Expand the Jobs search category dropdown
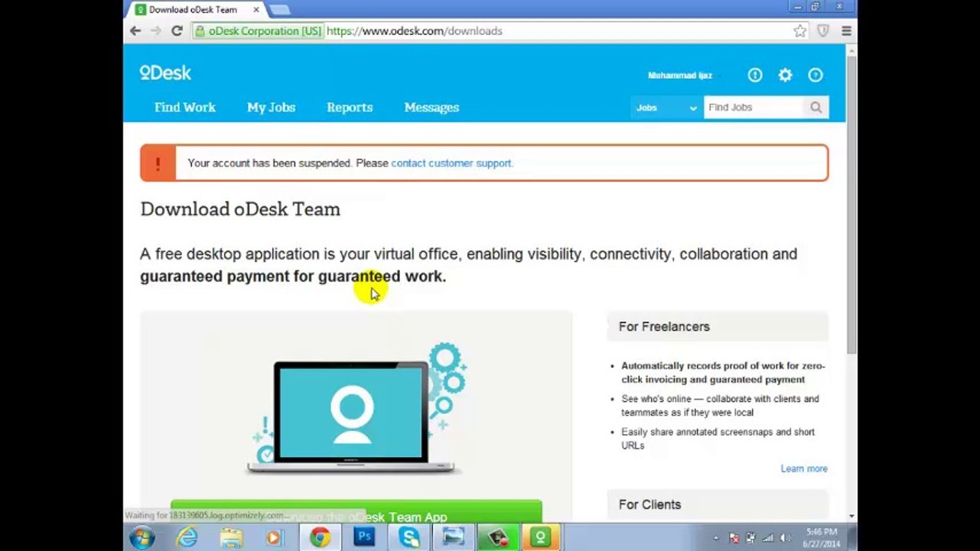980x551 pixels. (666, 108)
